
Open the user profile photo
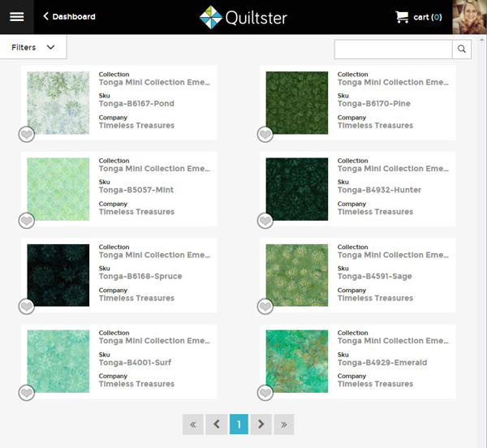[x=470, y=17]
